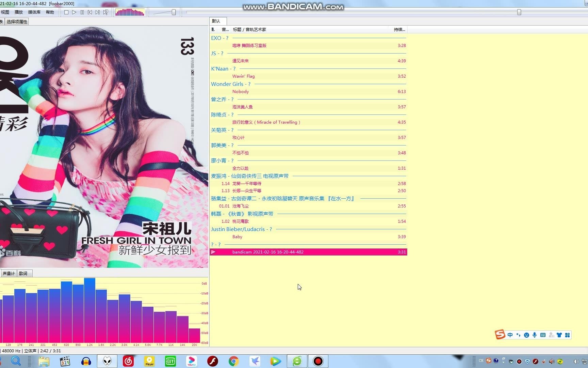Select the track 桃花庵歌
The height and width of the screenshot is (368, 588).
pos(308,221)
